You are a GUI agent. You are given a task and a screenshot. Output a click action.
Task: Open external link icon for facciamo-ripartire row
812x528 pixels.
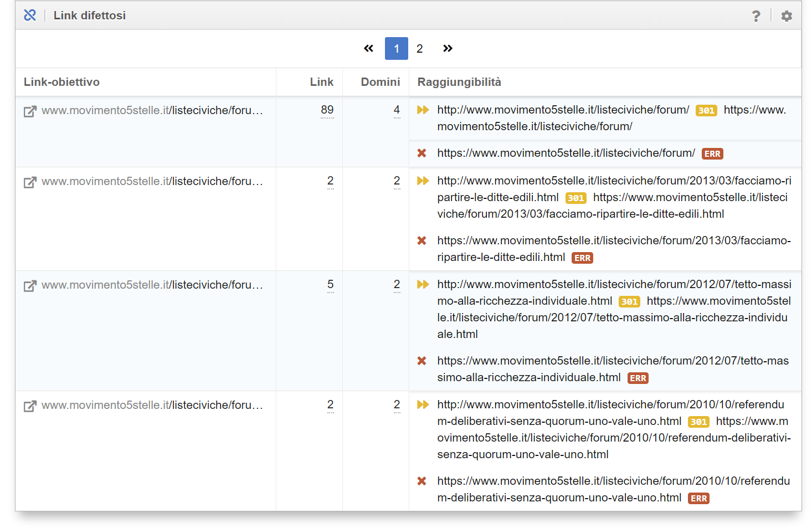point(30,182)
